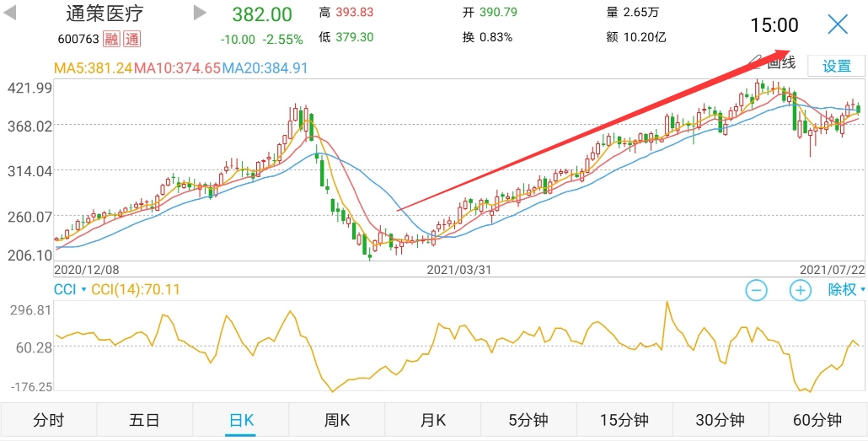Viewport: 868px width, 441px height.
Task: Click the MA20:384.91 label
Action: pyautogui.click(x=265, y=68)
